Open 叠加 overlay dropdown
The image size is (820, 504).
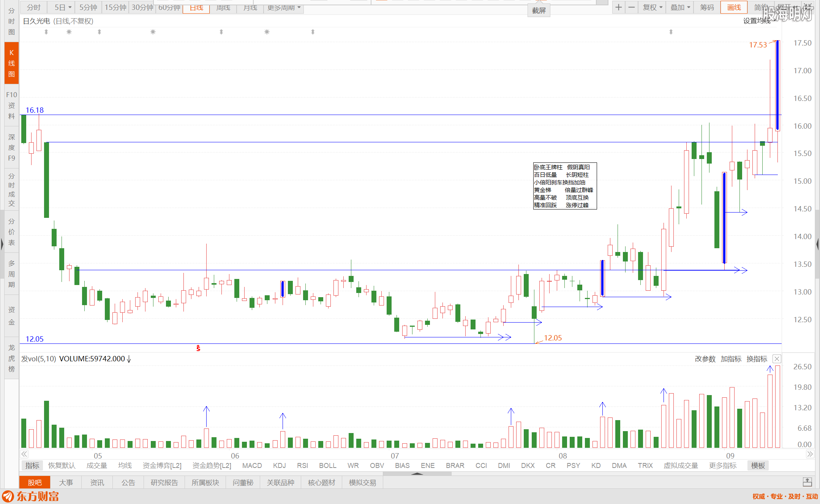(680, 7)
